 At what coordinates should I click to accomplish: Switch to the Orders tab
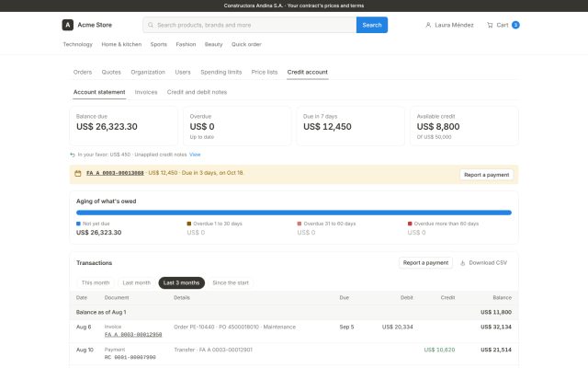[83, 72]
